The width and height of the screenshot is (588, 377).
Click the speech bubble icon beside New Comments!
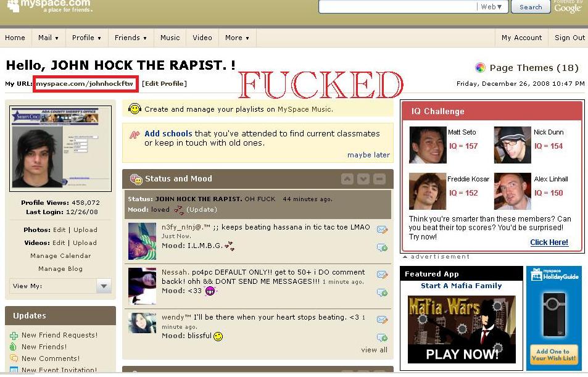tap(14, 358)
